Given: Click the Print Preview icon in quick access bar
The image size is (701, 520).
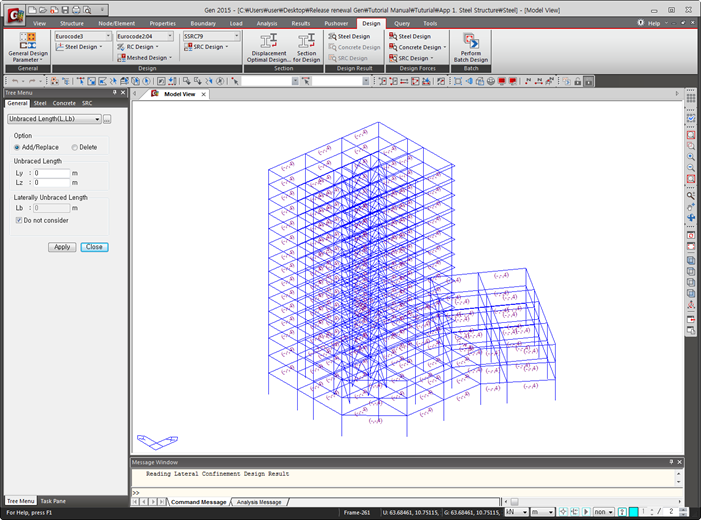Looking at the screenshot, I should [87, 9].
